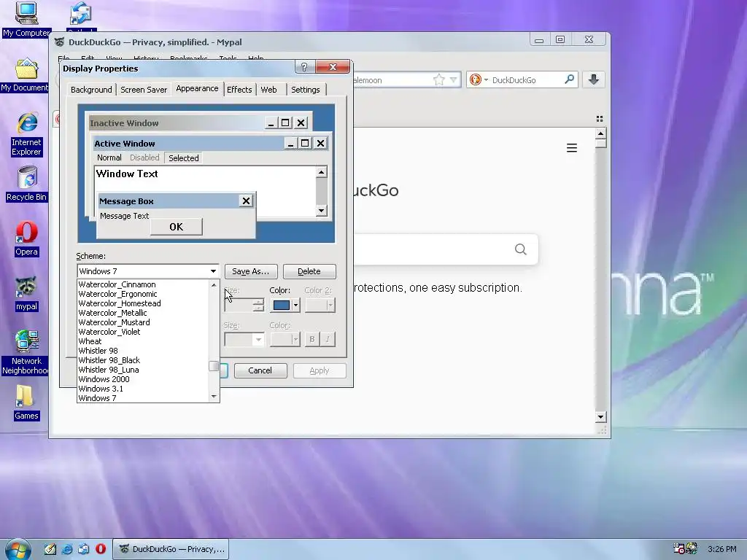This screenshot has width=747, height=560.
Task: Open Mypal address bar history dropdown
Action: point(454,80)
